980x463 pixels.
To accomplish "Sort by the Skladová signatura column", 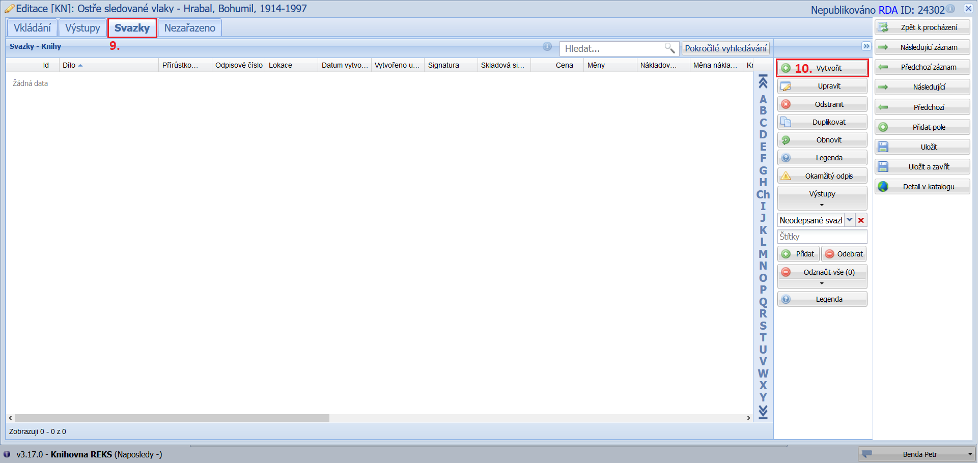I will click(504, 65).
